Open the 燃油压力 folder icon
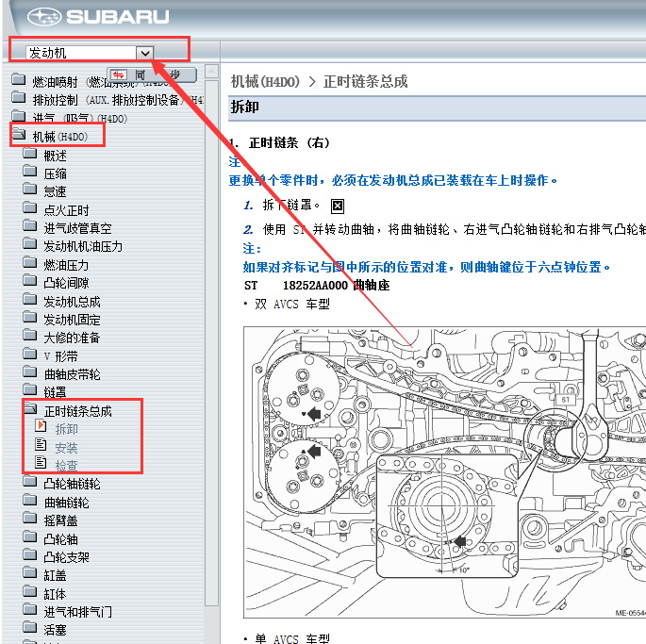 coord(29,262)
